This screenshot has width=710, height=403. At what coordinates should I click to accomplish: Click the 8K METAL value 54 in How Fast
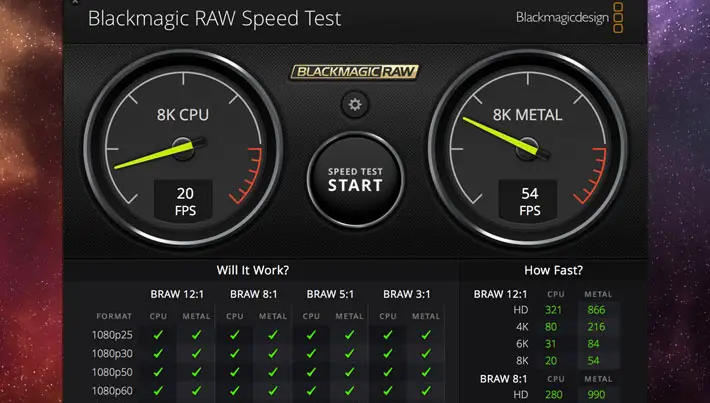(x=593, y=361)
